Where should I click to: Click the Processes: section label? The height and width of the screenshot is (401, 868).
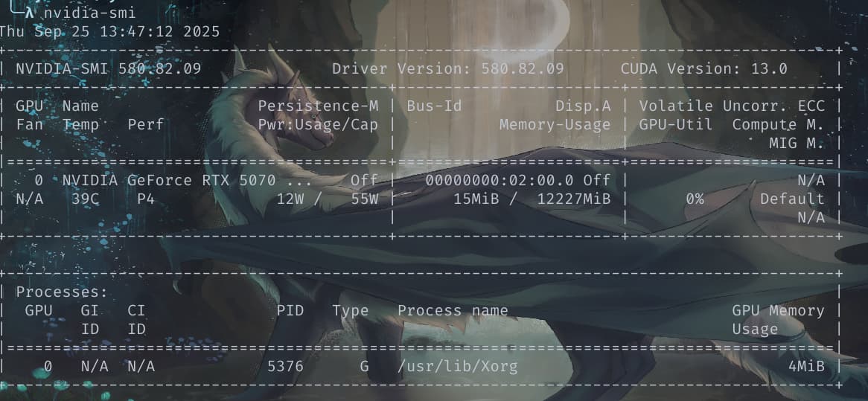point(62,292)
